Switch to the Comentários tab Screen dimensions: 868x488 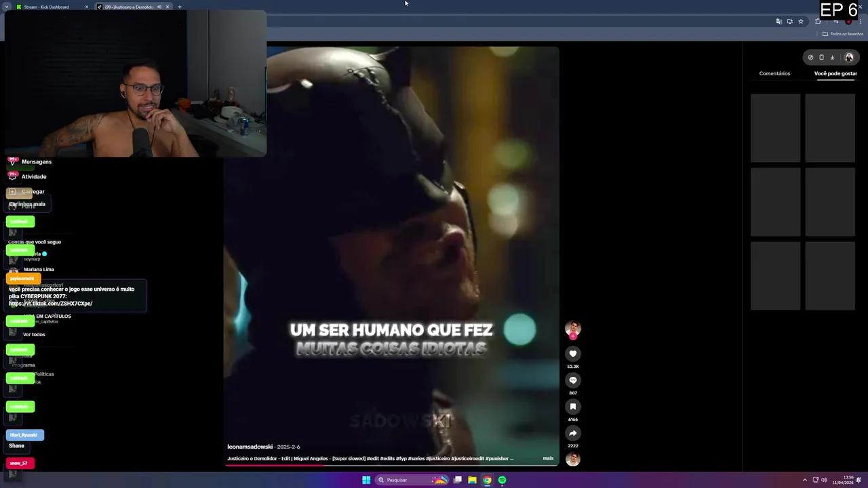774,73
